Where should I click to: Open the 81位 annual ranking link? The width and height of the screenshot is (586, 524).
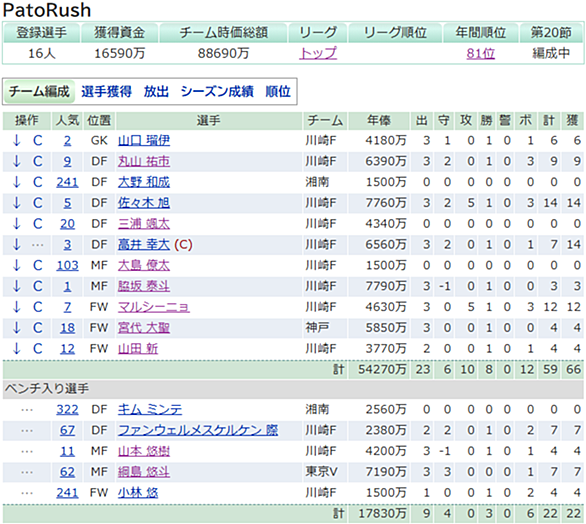tap(481, 53)
